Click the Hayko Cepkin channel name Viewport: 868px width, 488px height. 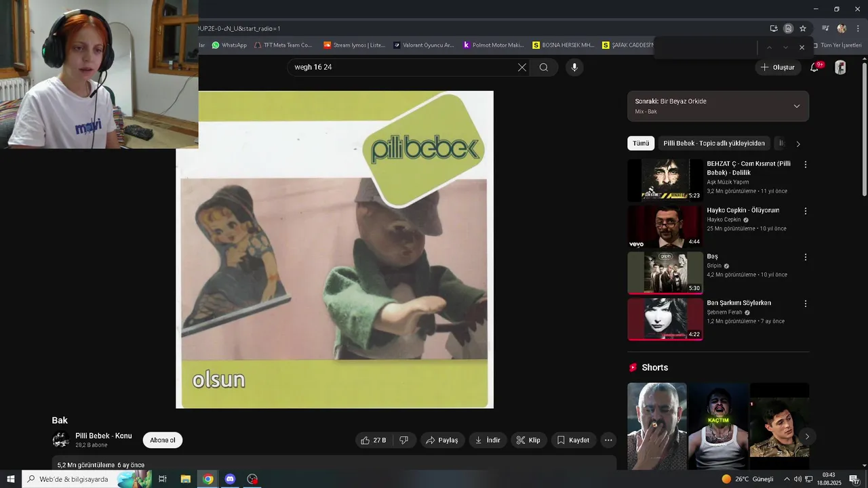[724, 220]
